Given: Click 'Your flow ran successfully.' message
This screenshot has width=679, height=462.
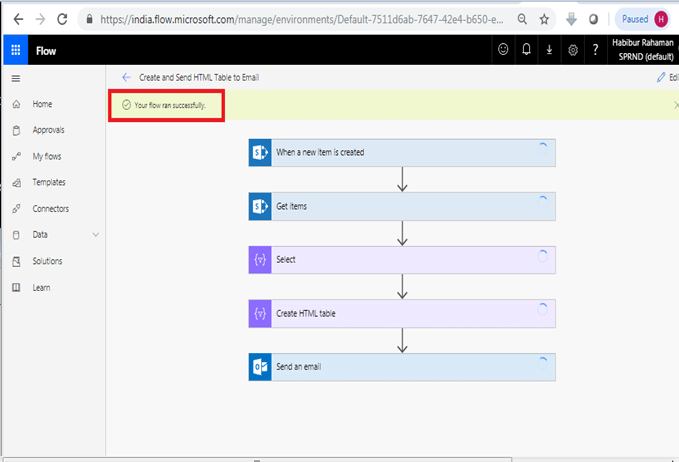Looking at the screenshot, I should (170, 105).
